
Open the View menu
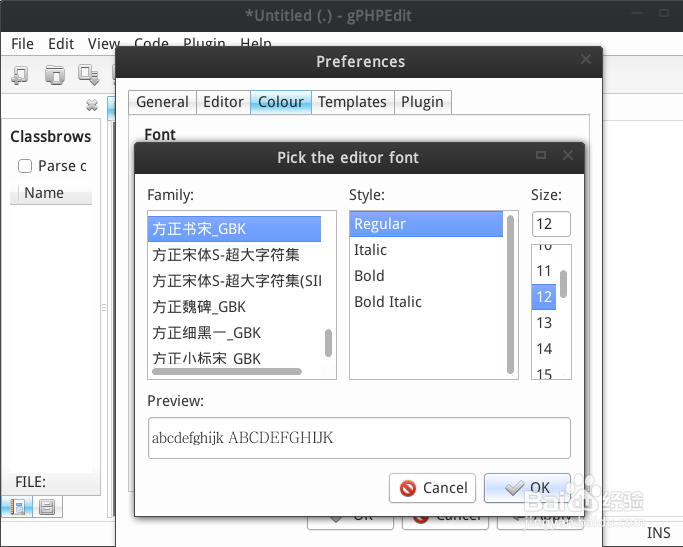pos(104,44)
